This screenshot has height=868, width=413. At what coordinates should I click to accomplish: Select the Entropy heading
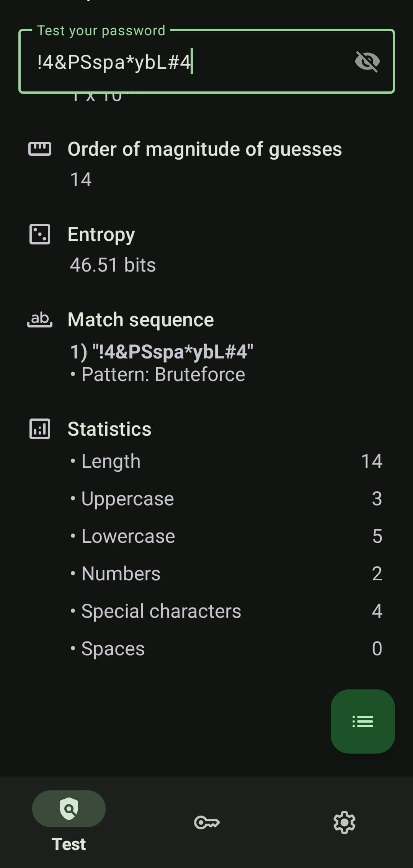101,235
